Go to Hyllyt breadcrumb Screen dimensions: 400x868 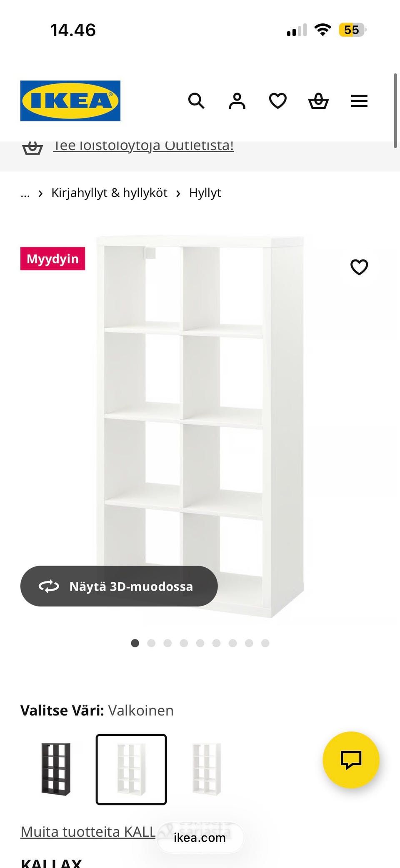(205, 193)
